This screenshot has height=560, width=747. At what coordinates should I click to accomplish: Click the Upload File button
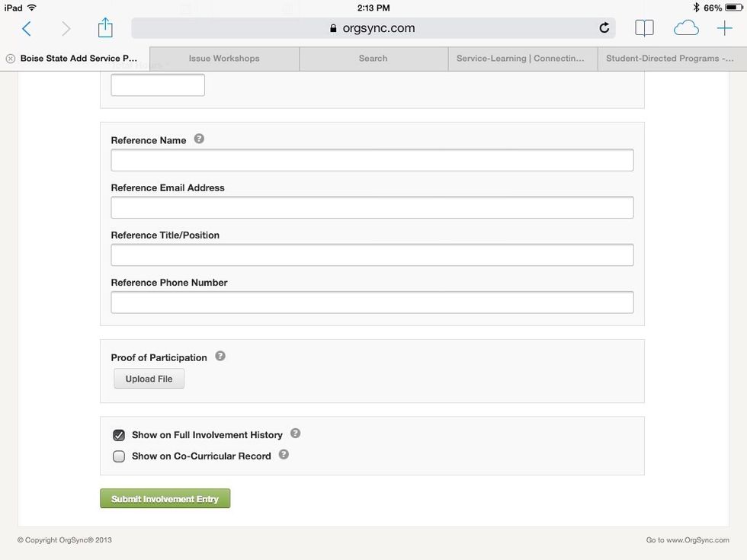[149, 378]
